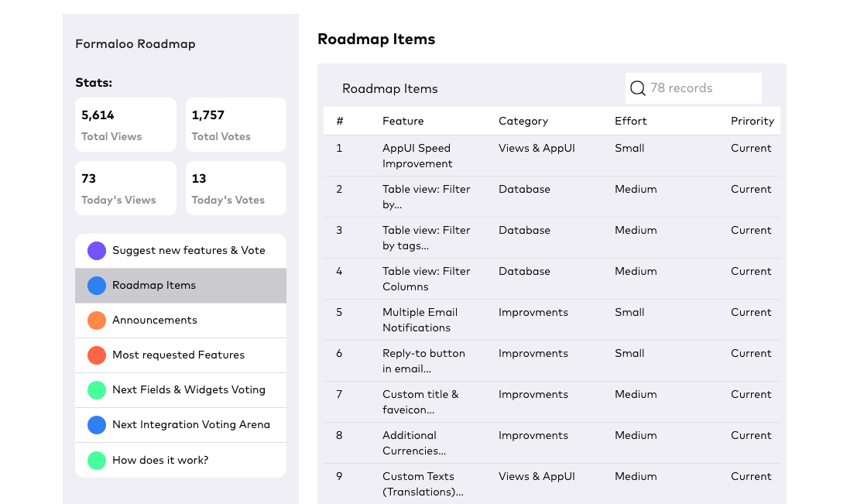Open the Custom Texts (Translations)... row
This screenshot has width=864, height=504.
pos(551,484)
